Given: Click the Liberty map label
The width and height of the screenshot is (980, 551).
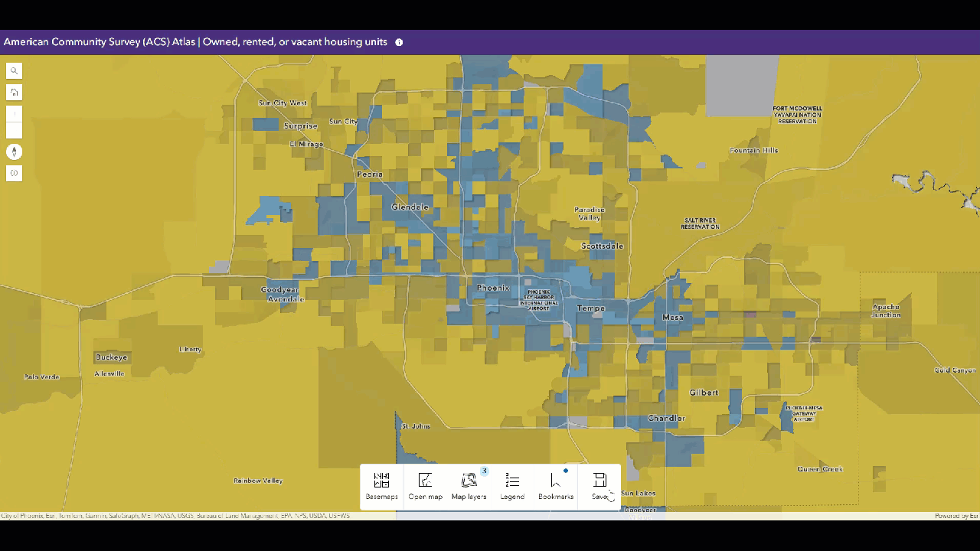Looking at the screenshot, I should 190,350.
